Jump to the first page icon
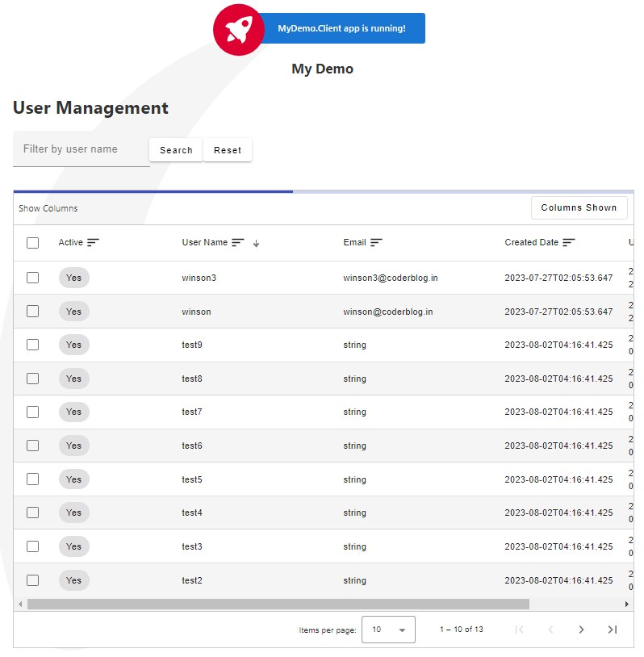 click(x=520, y=630)
